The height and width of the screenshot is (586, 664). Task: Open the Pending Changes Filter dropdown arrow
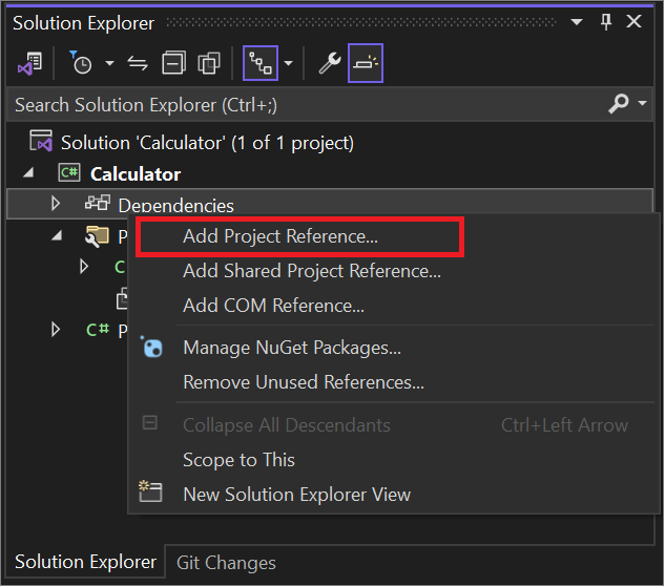tap(109, 64)
